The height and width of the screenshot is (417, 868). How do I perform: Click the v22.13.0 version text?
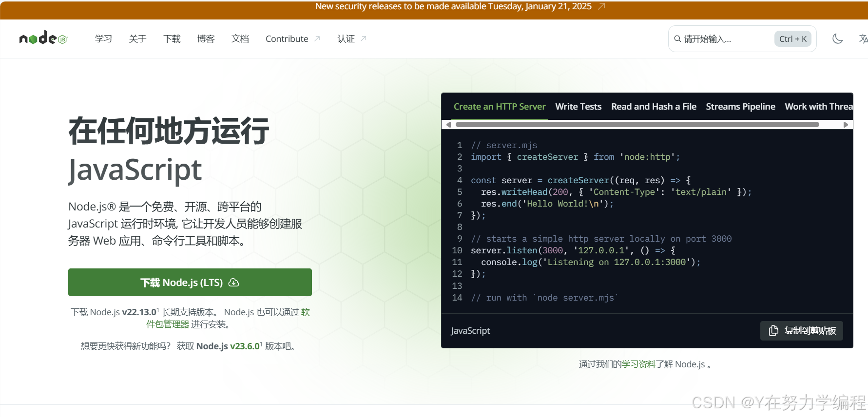pyautogui.click(x=139, y=312)
